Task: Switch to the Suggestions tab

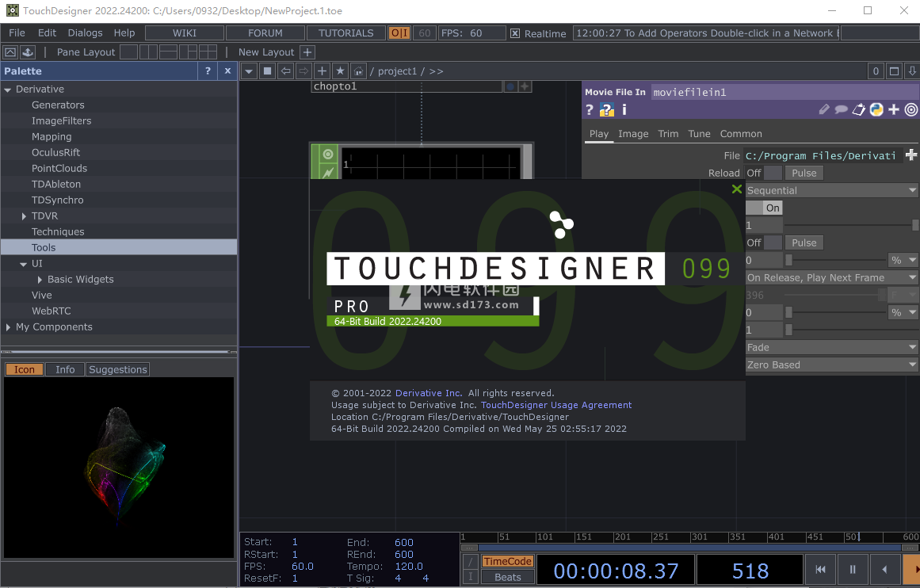Action: click(x=118, y=370)
